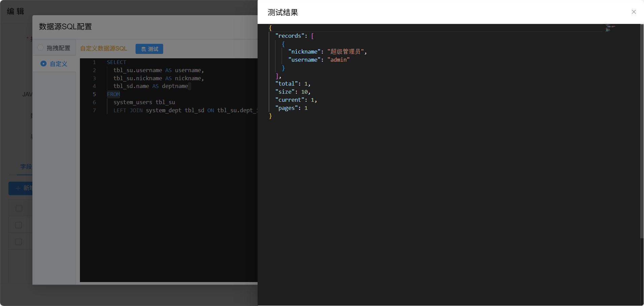
Task: Close the 测试结果 panel with the X
Action: [634, 12]
